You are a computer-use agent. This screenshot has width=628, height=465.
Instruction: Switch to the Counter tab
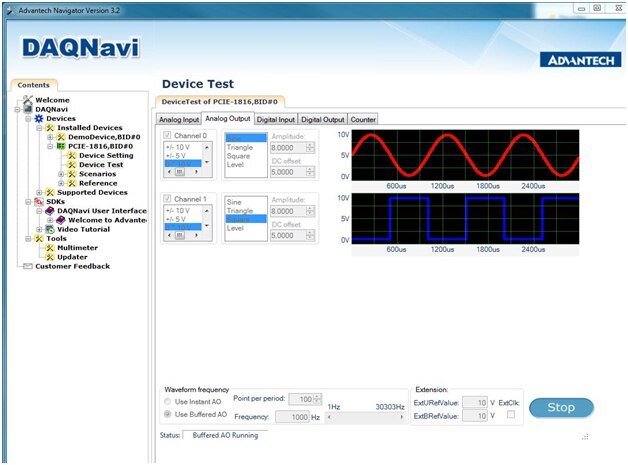click(363, 119)
